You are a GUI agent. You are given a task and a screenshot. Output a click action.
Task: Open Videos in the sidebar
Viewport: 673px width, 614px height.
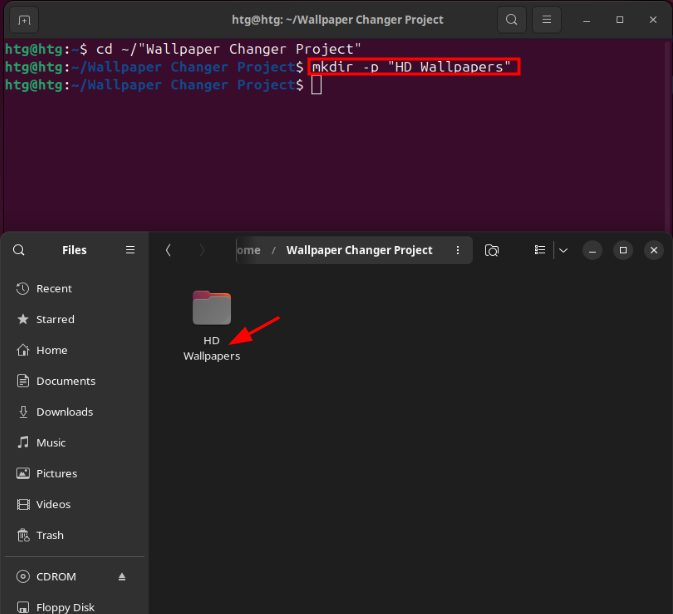tap(75, 505)
